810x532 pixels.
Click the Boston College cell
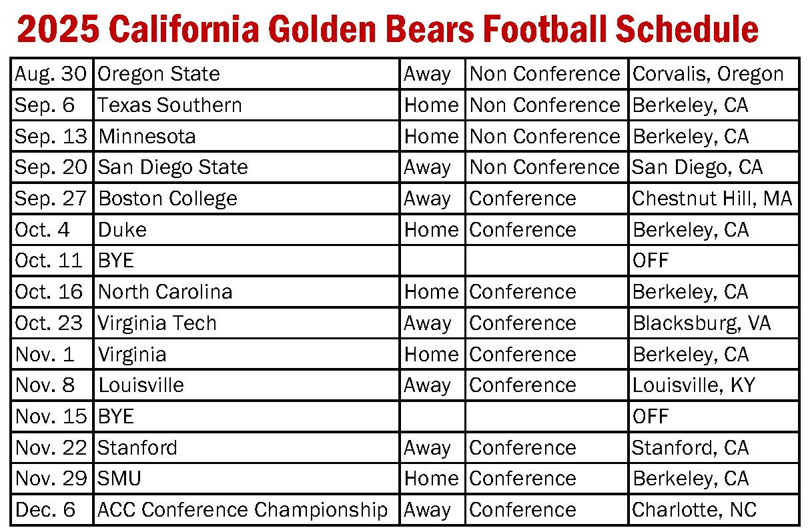(x=246, y=198)
